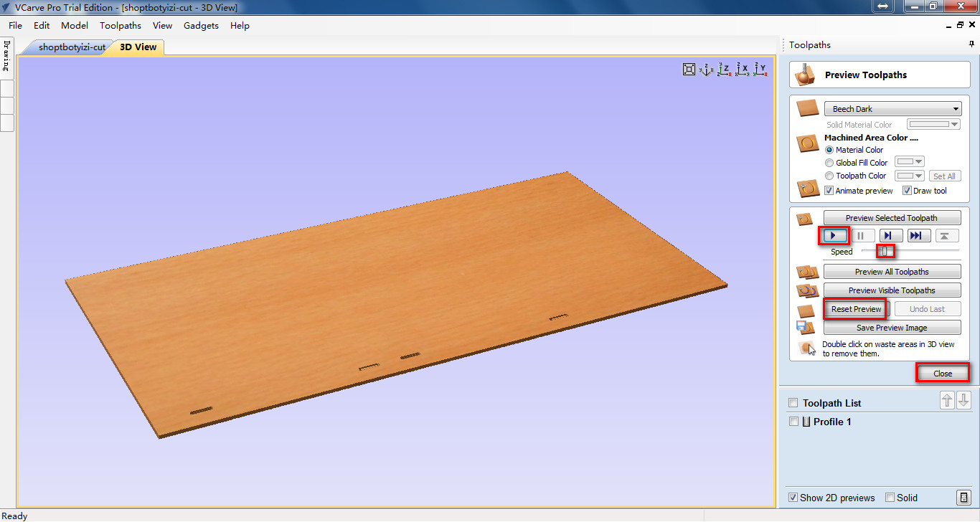Screen dimensions: 980x522
Task: Open the File menu
Action: pyautogui.click(x=16, y=25)
